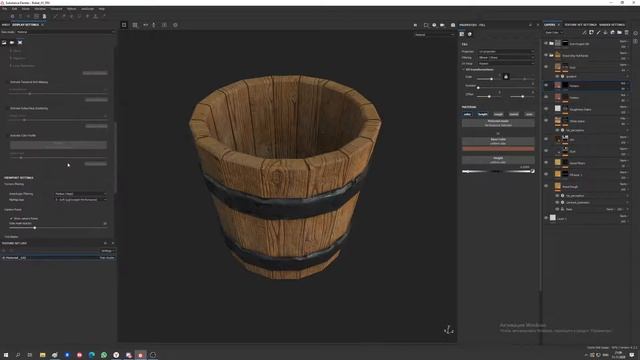The width and height of the screenshot is (640, 360).
Task: Add a paint layer with the brush icon
Action: (x=598, y=33)
